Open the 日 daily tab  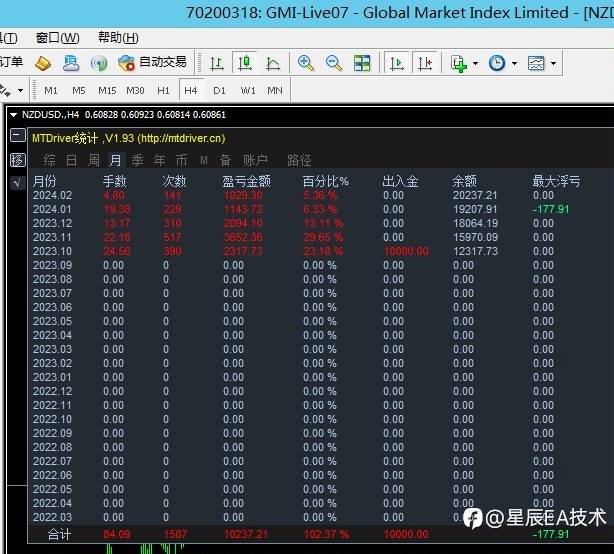[x=71, y=160]
